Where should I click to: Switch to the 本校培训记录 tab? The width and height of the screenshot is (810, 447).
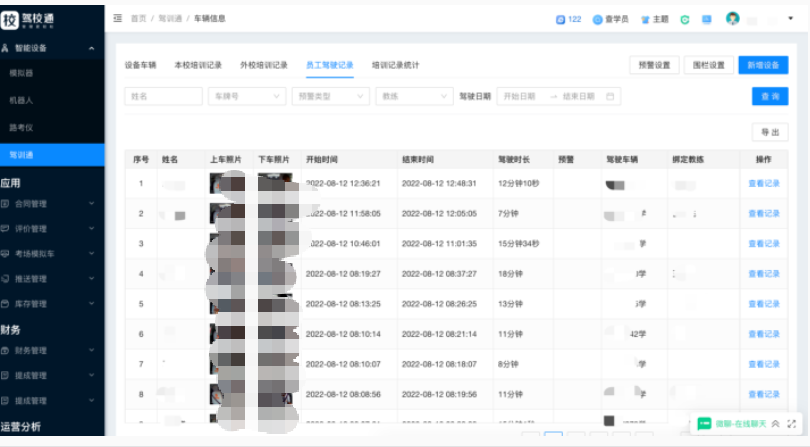198,65
